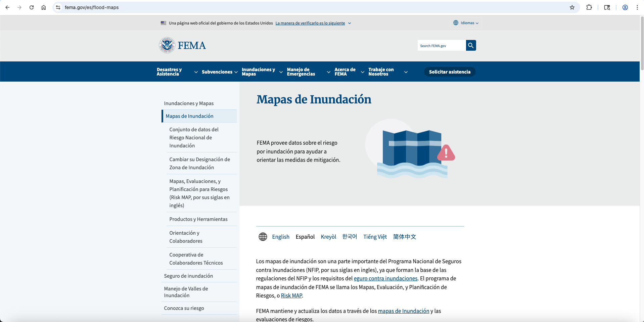The image size is (644, 322).
Task: Open Orientación y Colaboradores sidebar link
Action: click(201, 237)
